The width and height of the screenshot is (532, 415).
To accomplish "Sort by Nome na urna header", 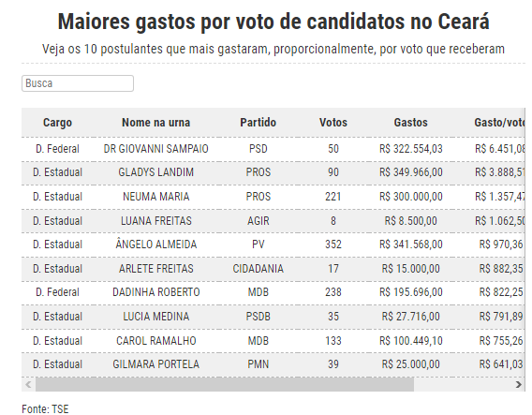I will pos(155,123).
